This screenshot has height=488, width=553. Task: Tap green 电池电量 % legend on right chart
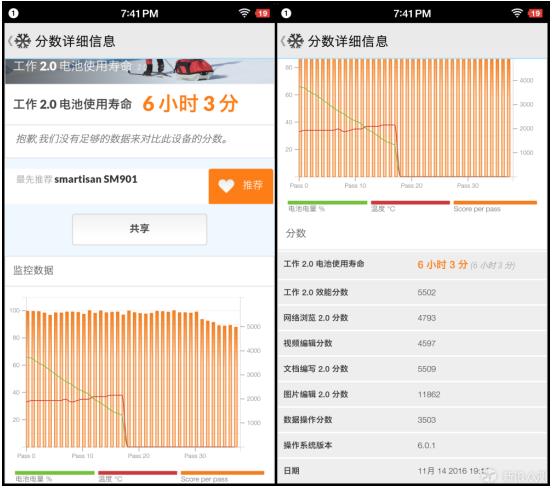coord(327,206)
